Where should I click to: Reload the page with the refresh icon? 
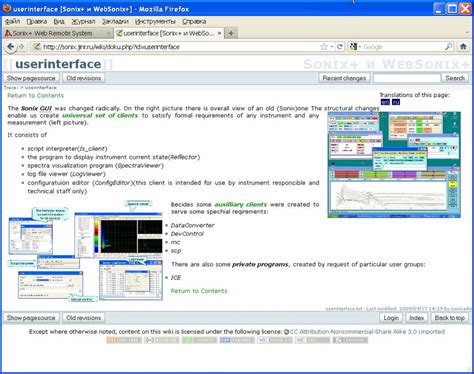click(340, 47)
